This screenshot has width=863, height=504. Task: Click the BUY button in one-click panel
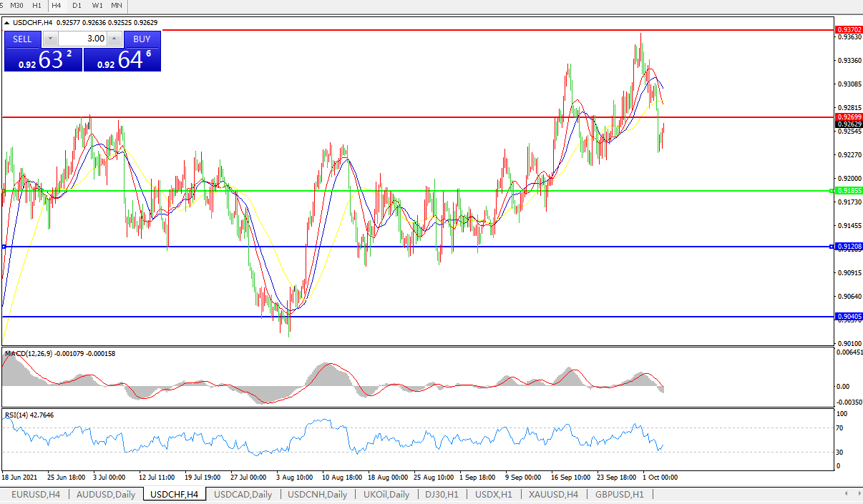(142, 39)
